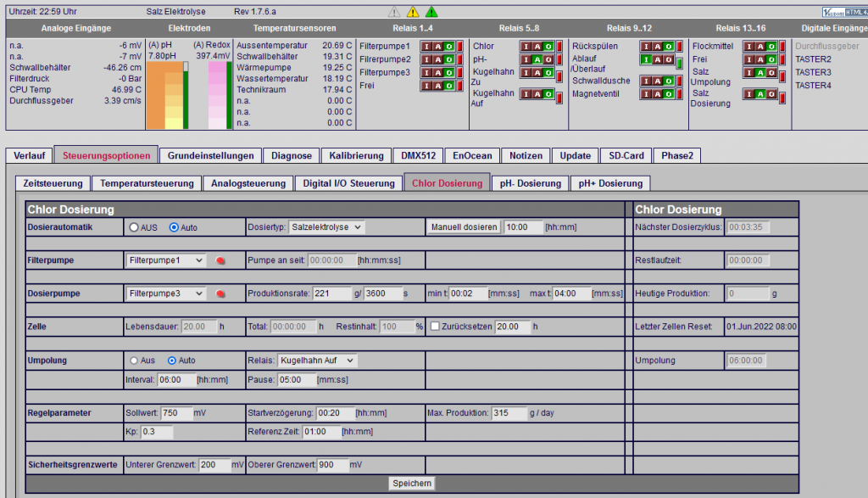Set Filterpumpe1 relay to I
This screenshot has height=498, width=868.
point(427,47)
